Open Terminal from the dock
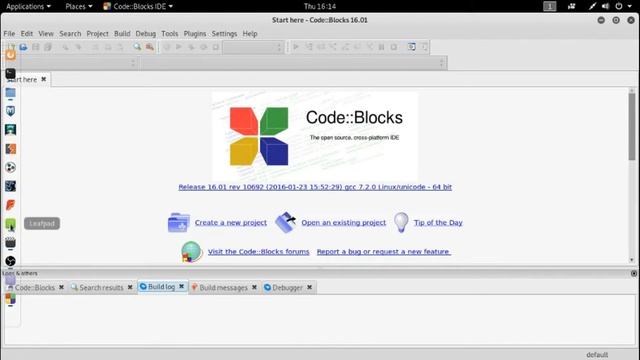 (x=11, y=74)
